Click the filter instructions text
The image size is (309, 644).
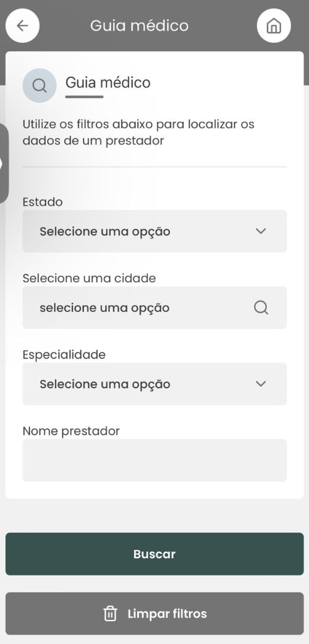[138, 132]
